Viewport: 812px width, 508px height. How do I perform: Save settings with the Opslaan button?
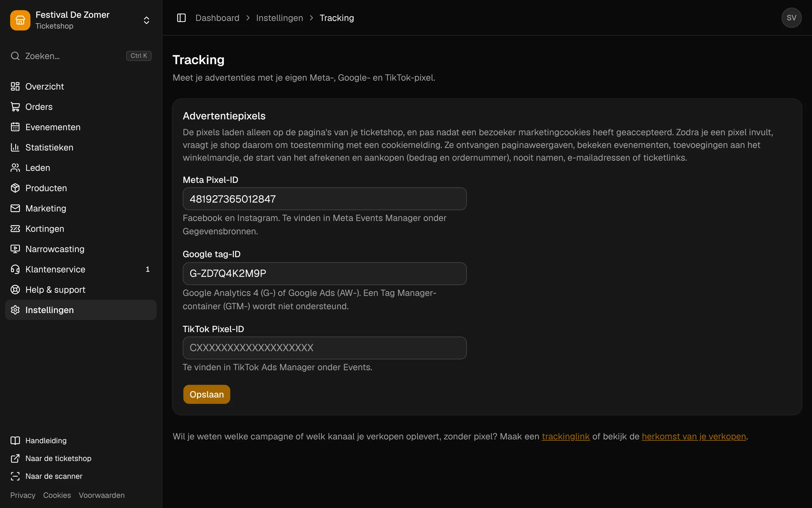(206, 394)
